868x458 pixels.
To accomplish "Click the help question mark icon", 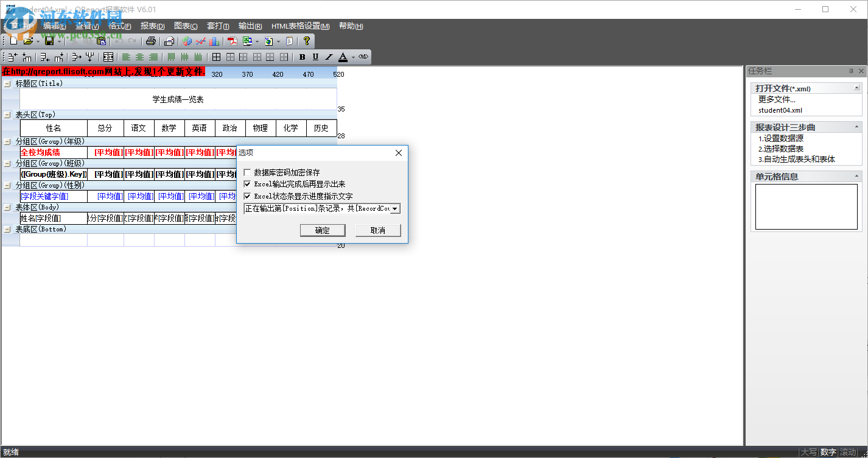I will coord(307,41).
